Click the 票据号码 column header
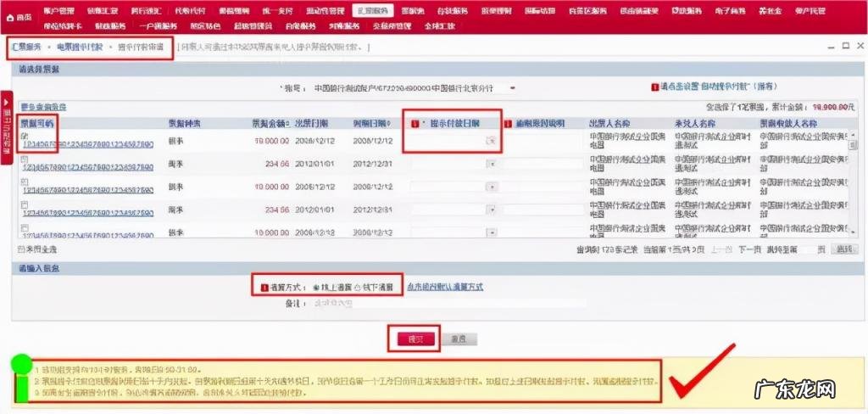Viewport: 868px width, 414px height. (x=37, y=124)
